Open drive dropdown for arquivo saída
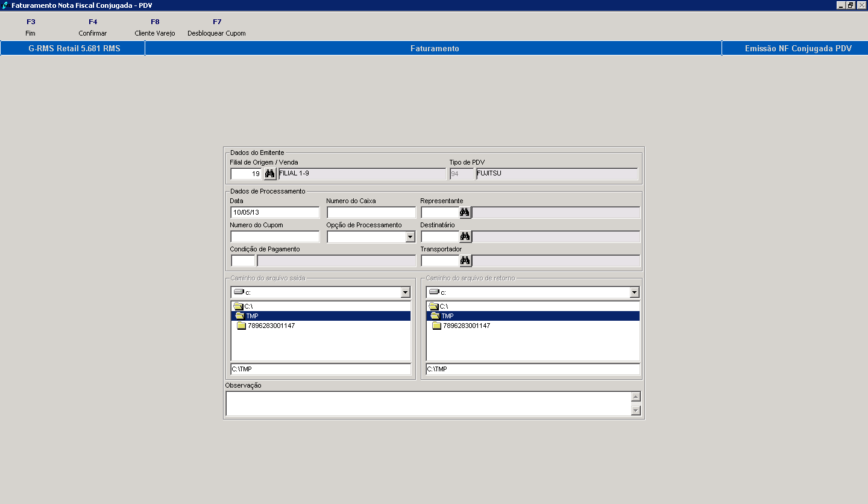868x504 pixels. [x=406, y=292]
